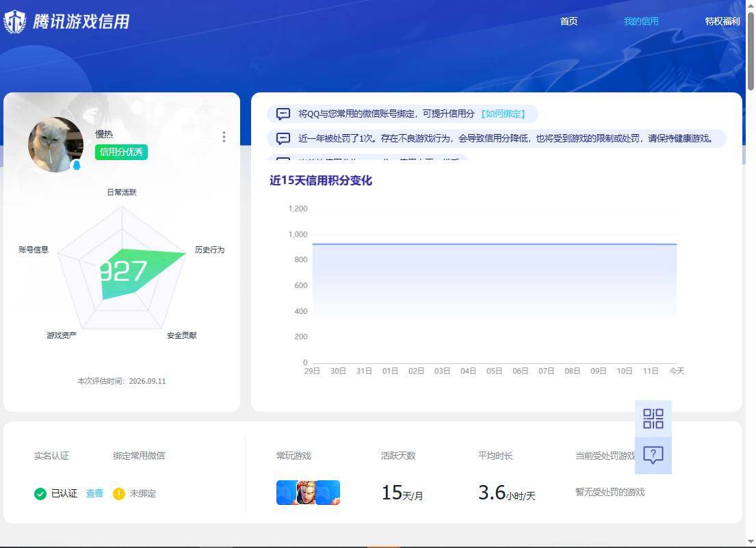
Task: Click the 信用分优秀 badge
Action: [121, 152]
